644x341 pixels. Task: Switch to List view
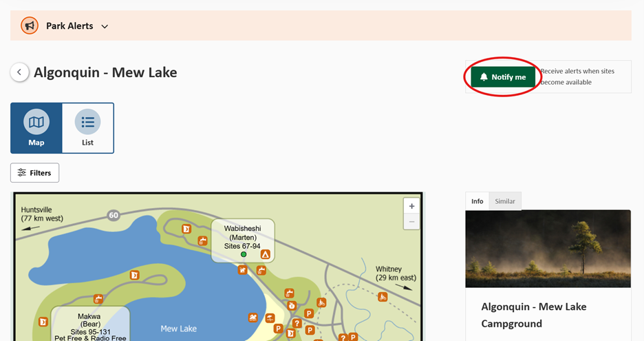pyautogui.click(x=87, y=128)
